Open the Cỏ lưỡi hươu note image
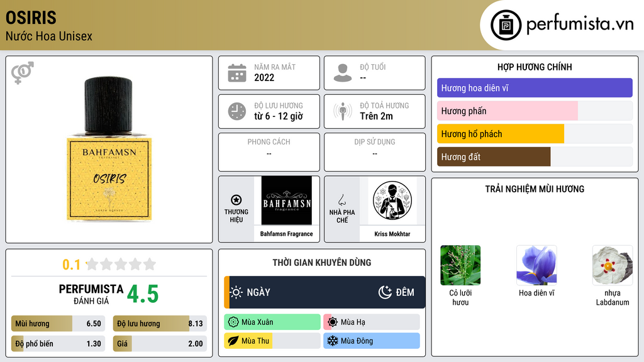The height and width of the screenshot is (362, 644). (460, 265)
